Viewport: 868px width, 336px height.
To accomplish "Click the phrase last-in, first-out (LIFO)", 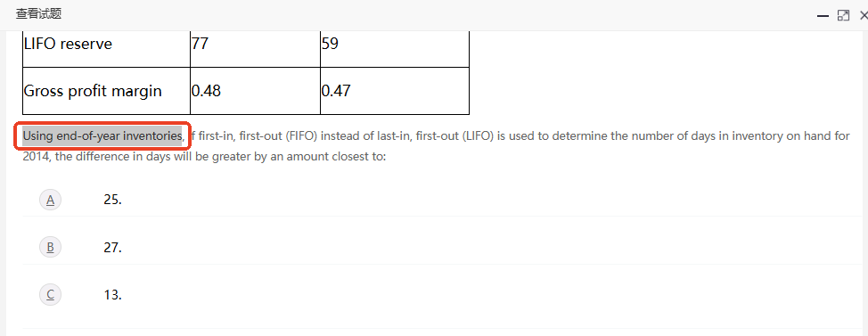I will 427,136.
